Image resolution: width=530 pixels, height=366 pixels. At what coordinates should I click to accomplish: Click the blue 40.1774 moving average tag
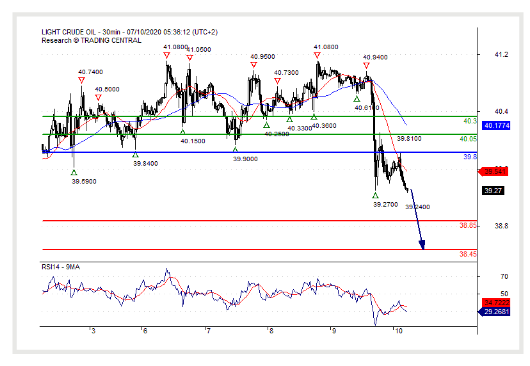[x=496, y=126]
